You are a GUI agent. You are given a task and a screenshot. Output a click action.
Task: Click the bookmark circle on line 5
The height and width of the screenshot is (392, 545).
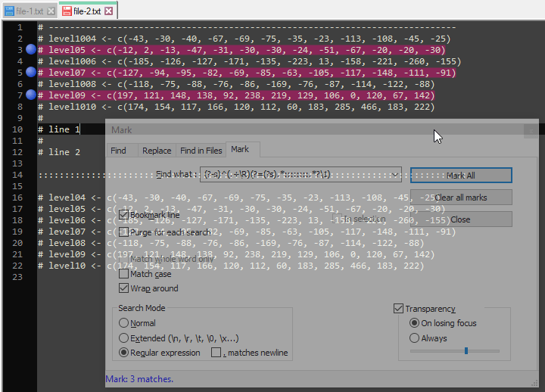pos(31,72)
